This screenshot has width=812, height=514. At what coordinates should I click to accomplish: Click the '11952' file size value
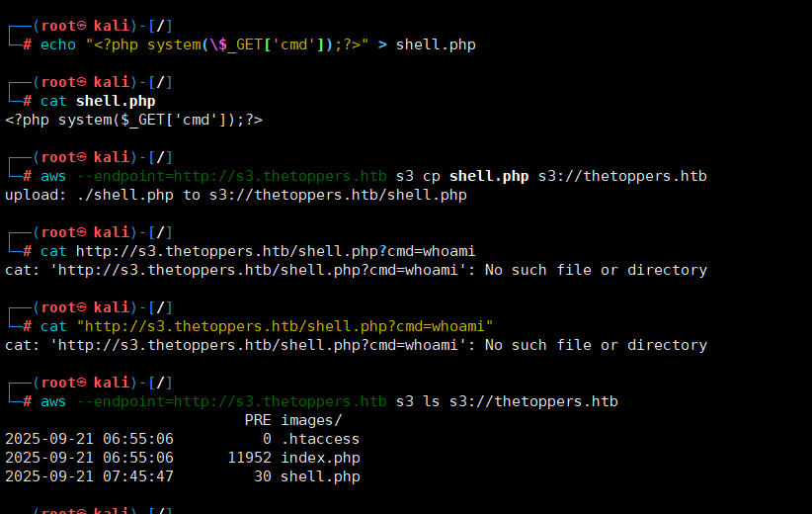[x=250, y=458]
